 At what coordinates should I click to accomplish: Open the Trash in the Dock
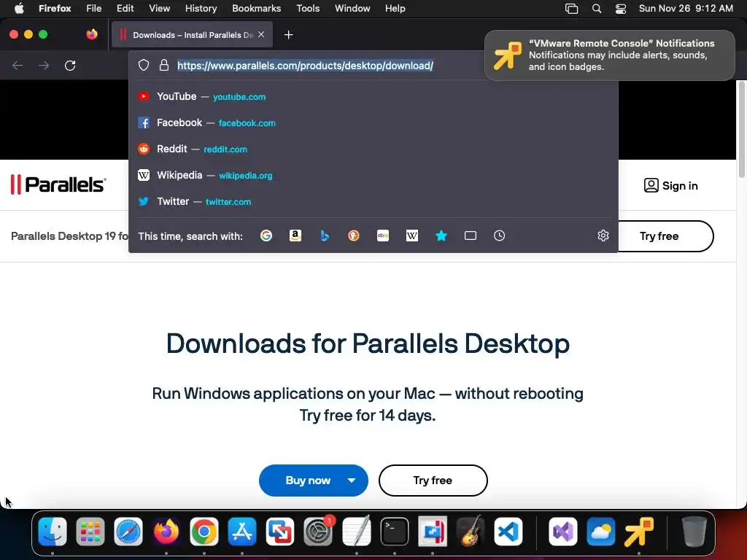(x=694, y=532)
